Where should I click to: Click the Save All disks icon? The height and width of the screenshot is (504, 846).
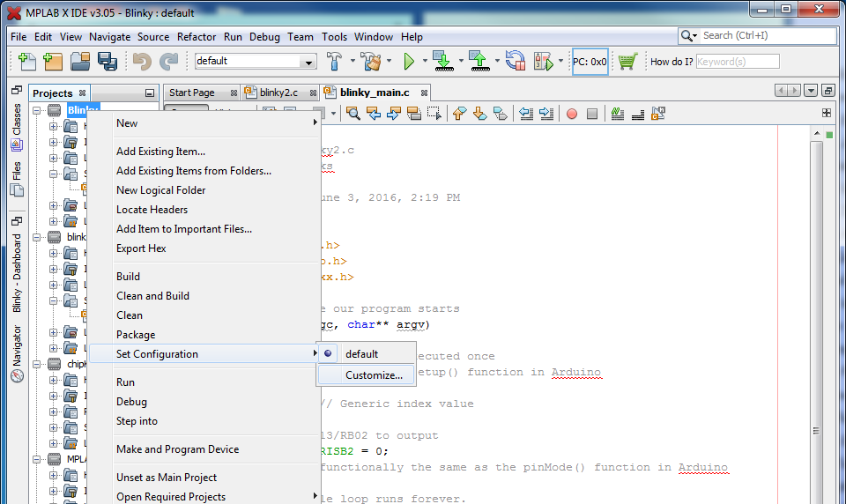[107, 62]
